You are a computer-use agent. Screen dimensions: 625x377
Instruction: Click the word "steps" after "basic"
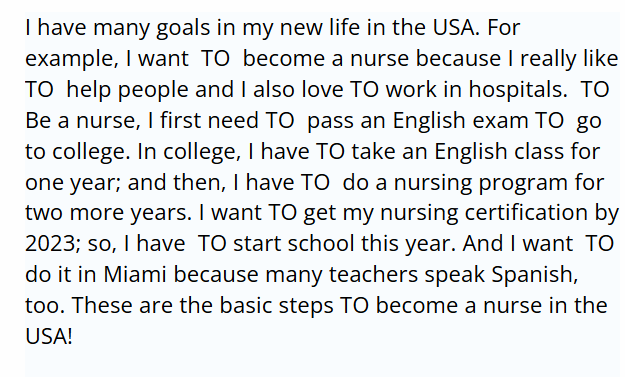[x=306, y=306]
